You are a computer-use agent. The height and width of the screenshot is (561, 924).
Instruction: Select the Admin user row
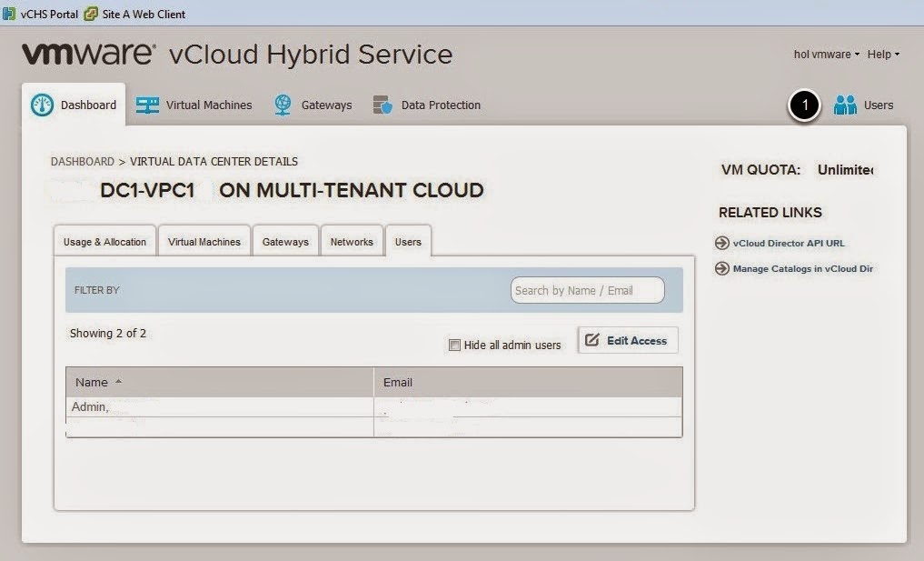(374, 407)
